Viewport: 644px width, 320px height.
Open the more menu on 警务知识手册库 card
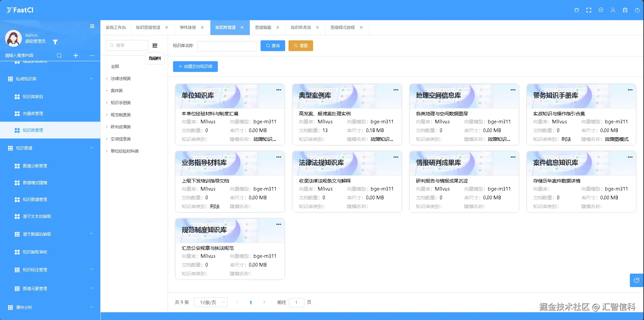(630, 90)
